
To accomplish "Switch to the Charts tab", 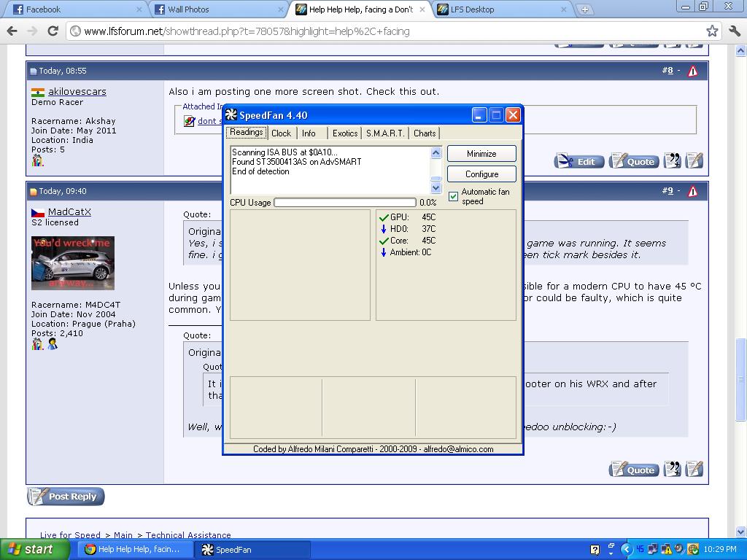I will [425, 133].
